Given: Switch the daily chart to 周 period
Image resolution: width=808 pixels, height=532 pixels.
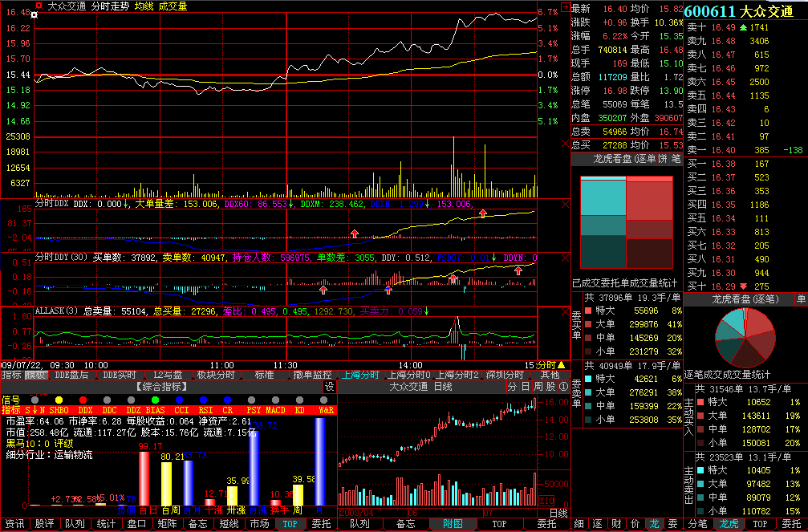Looking at the screenshot, I should [x=538, y=387].
